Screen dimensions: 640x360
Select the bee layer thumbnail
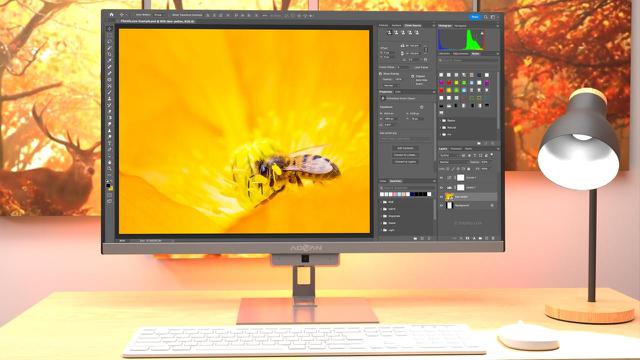click(449, 197)
